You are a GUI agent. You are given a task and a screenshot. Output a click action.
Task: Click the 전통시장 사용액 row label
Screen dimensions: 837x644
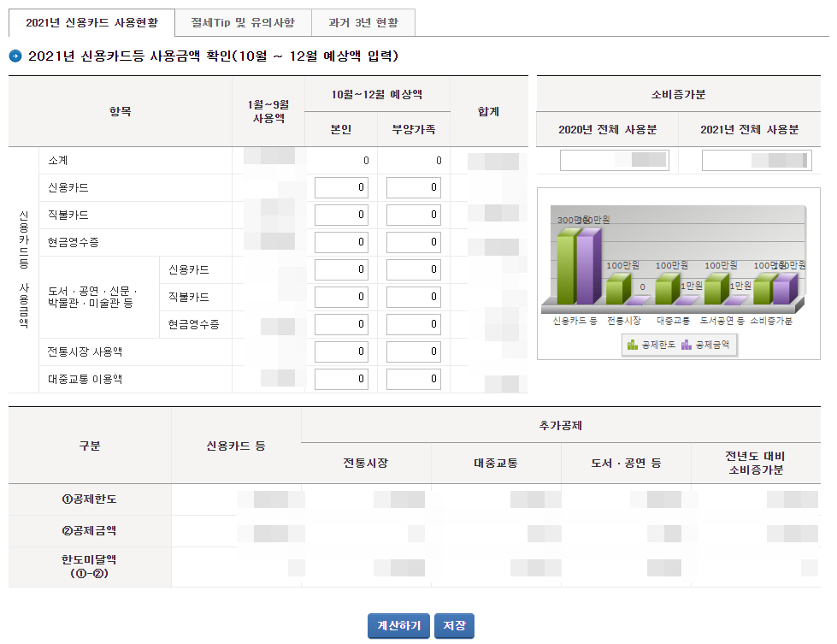tap(85, 352)
